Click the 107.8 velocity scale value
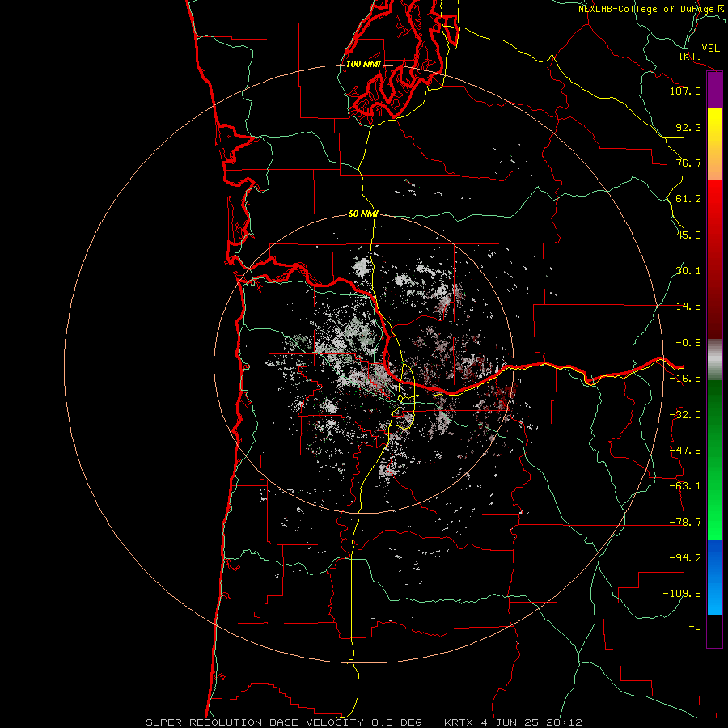Image resolution: width=728 pixels, height=728 pixels. point(685,91)
